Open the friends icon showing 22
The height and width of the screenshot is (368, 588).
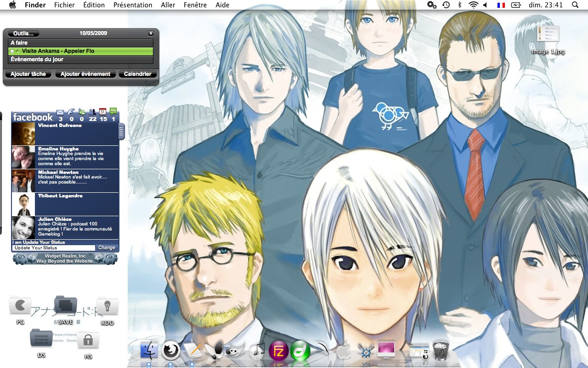pos(92,112)
